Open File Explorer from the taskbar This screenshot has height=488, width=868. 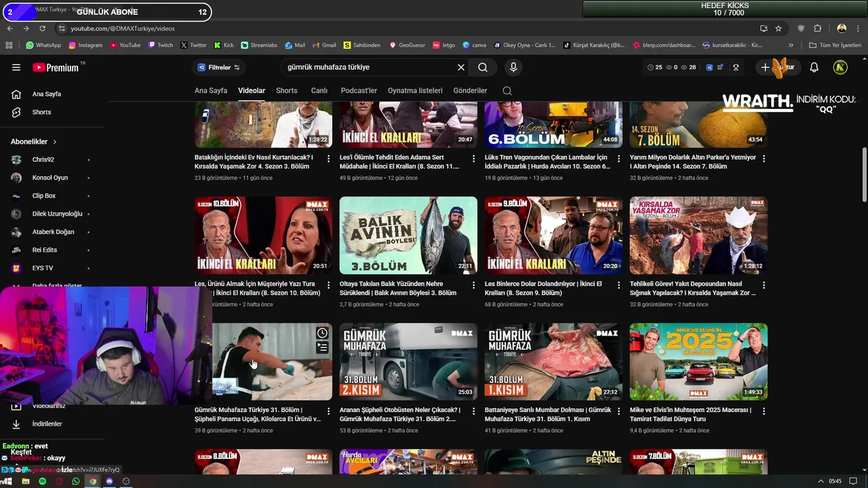point(25,481)
